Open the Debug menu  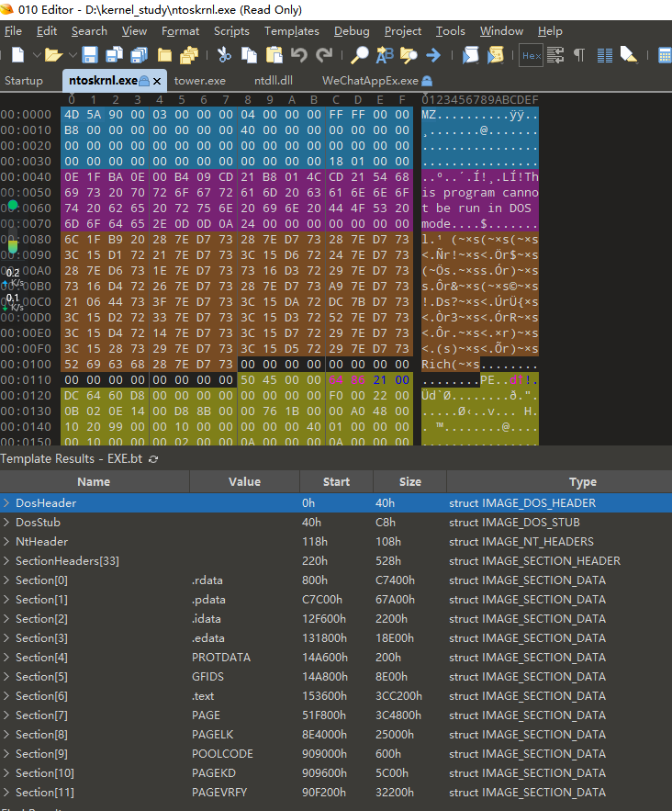tap(352, 31)
